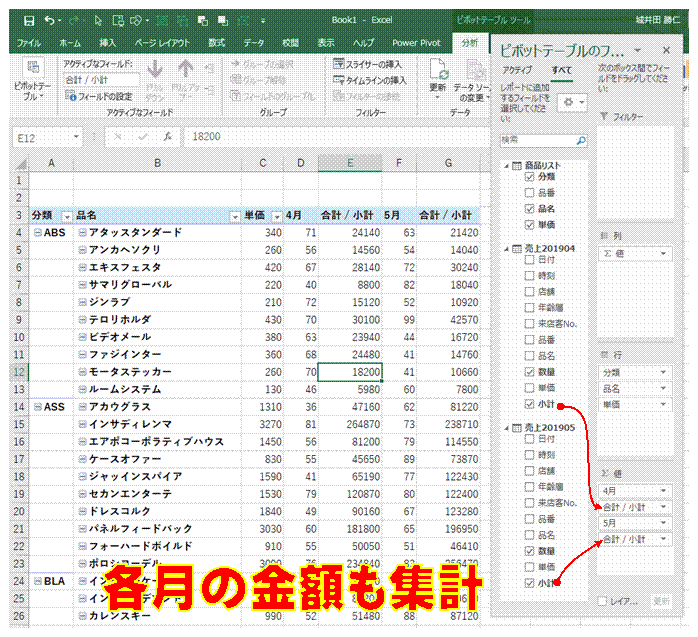Click the 更新 refresh icon in the ribbon
The width and height of the screenshot is (698, 637).
[x=438, y=70]
